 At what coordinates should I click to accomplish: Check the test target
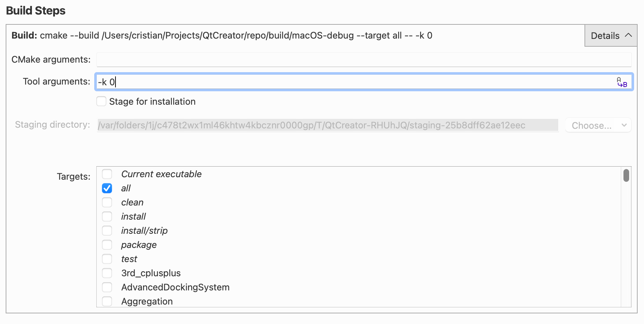pos(107,259)
